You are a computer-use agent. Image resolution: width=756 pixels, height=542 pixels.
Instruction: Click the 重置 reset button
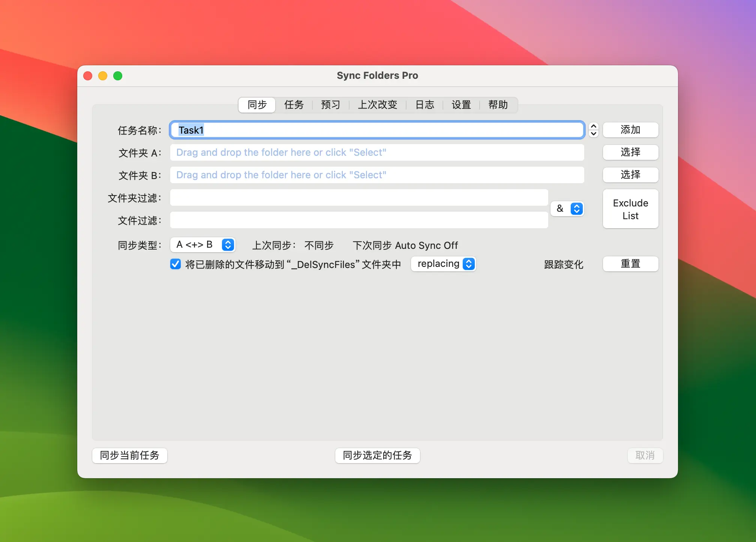tap(630, 264)
